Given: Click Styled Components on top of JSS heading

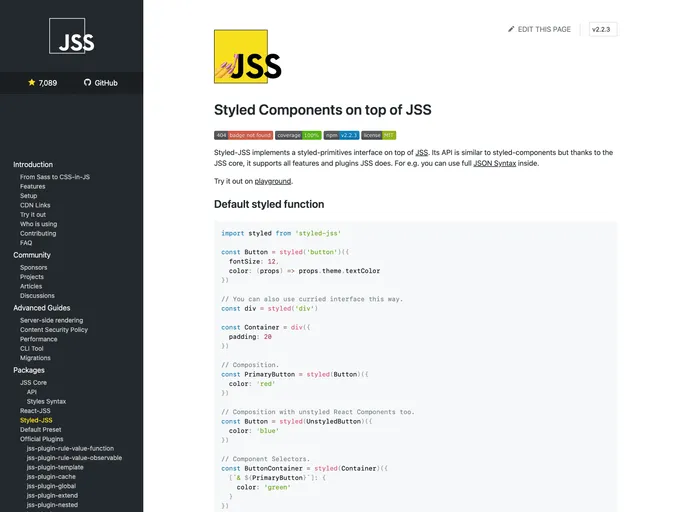Looking at the screenshot, I should [322, 110].
